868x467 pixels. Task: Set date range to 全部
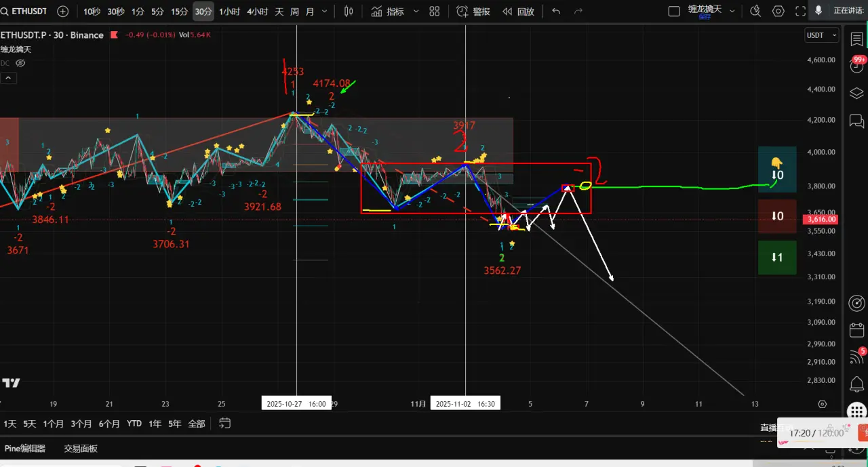pos(197,424)
